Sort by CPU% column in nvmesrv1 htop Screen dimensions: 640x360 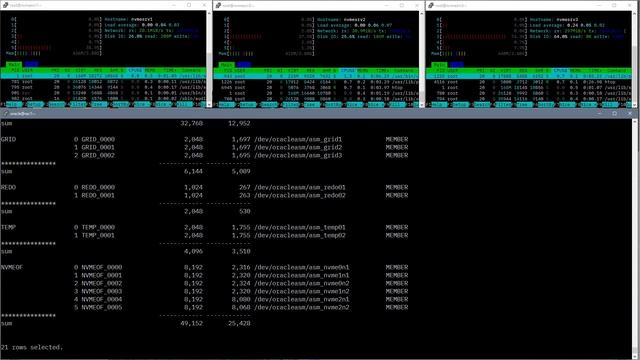tap(135, 70)
